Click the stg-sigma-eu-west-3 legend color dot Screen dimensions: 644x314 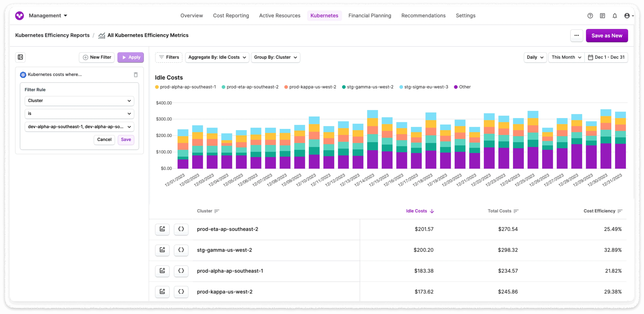pos(401,87)
